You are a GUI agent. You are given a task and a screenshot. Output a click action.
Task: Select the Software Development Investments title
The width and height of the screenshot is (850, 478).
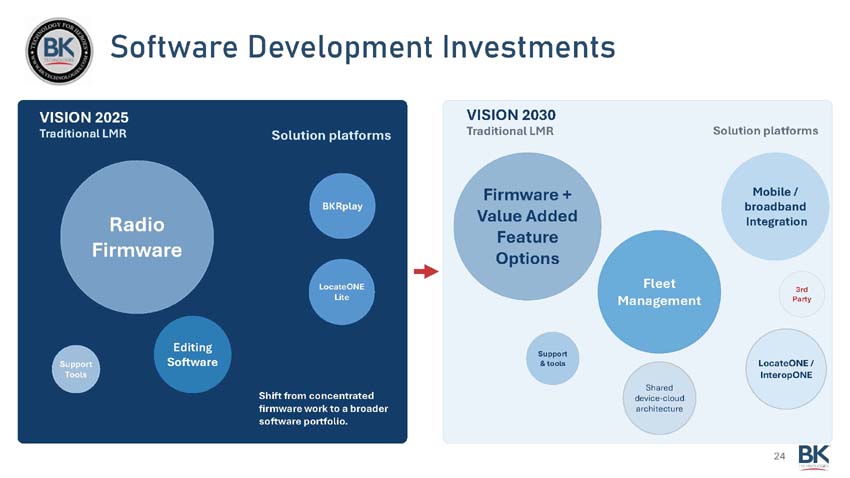pos(362,46)
